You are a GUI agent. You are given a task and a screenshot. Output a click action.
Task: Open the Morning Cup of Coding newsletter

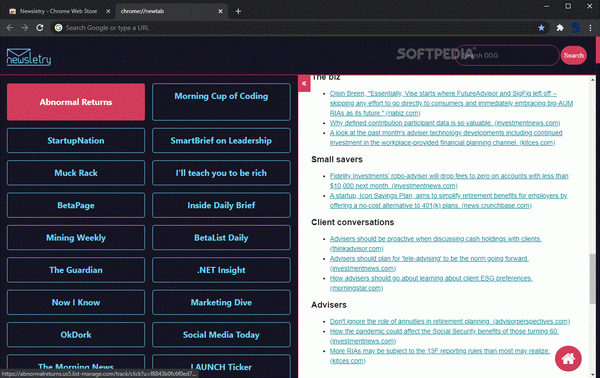click(221, 102)
